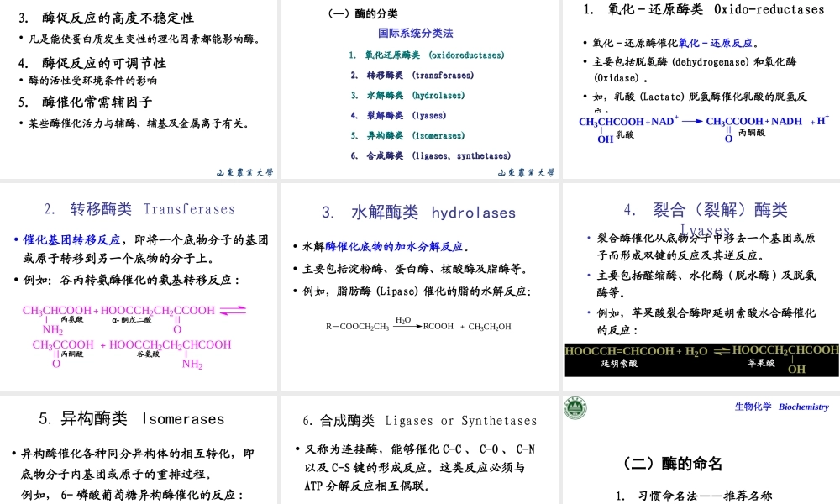Click the title "1. 氧化-还原酶类 Oxido-reductases"
This screenshot has height=504, width=840.
703,9
